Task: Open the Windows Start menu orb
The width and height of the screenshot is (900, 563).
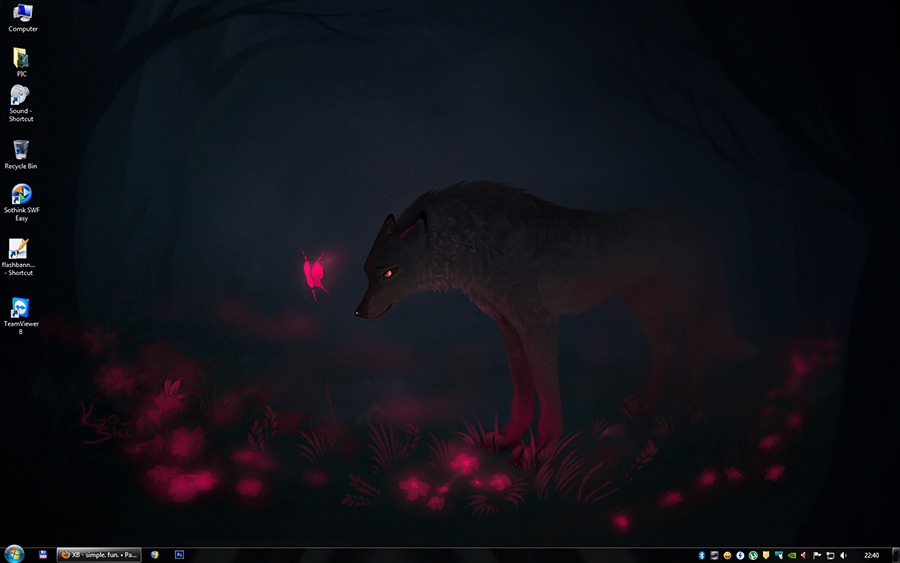Action: (14, 554)
